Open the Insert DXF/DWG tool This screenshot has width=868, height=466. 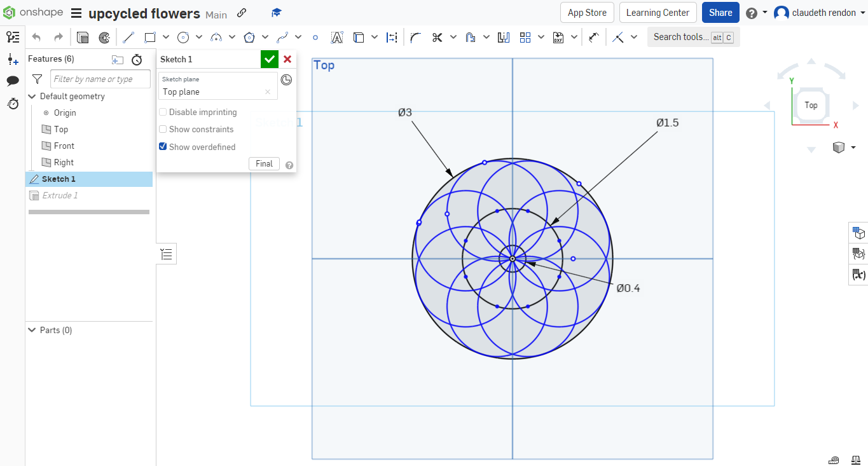[x=558, y=37]
